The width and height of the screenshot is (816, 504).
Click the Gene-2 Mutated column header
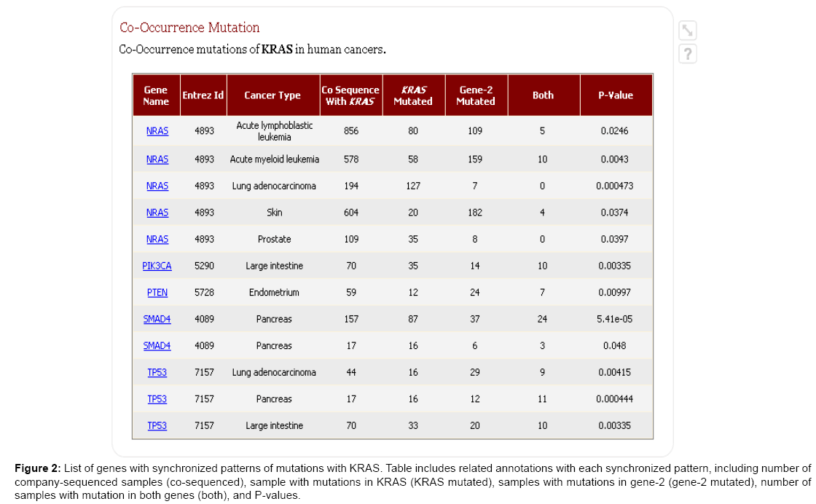click(x=476, y=95)
